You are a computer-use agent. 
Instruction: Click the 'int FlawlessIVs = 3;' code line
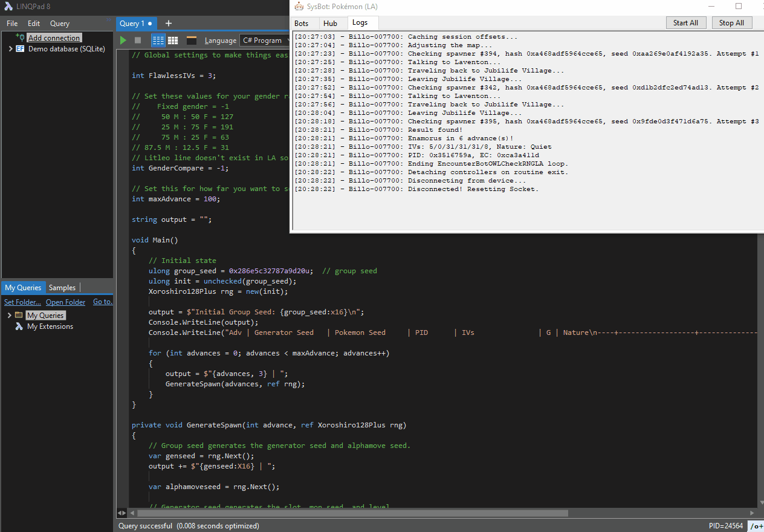173,76
